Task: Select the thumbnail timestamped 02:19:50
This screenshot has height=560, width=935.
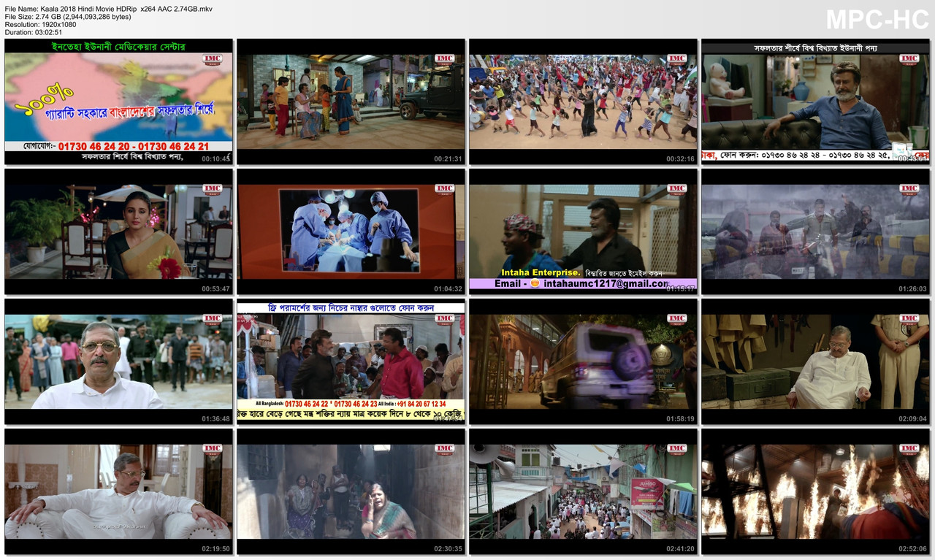Action: 118,491
